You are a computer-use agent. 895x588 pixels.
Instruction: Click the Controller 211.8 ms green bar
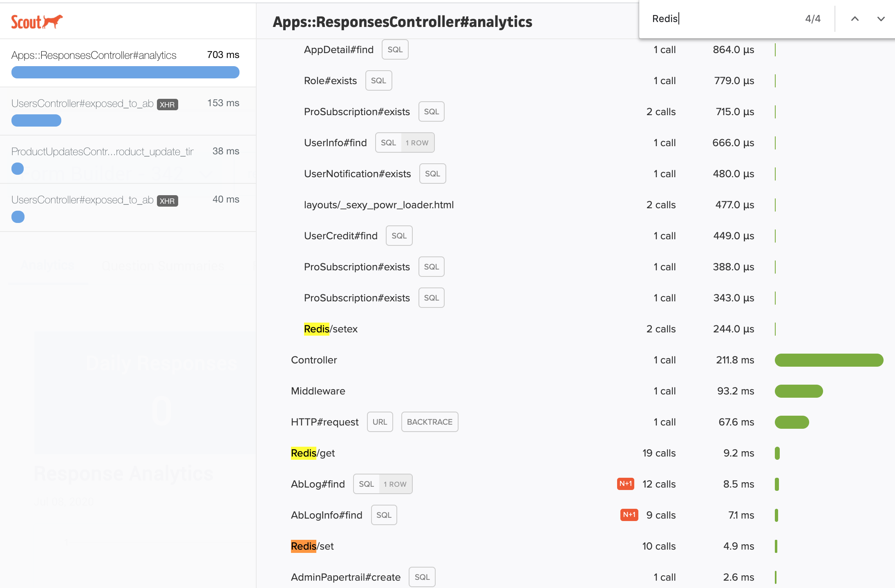[x=828, y=360]
